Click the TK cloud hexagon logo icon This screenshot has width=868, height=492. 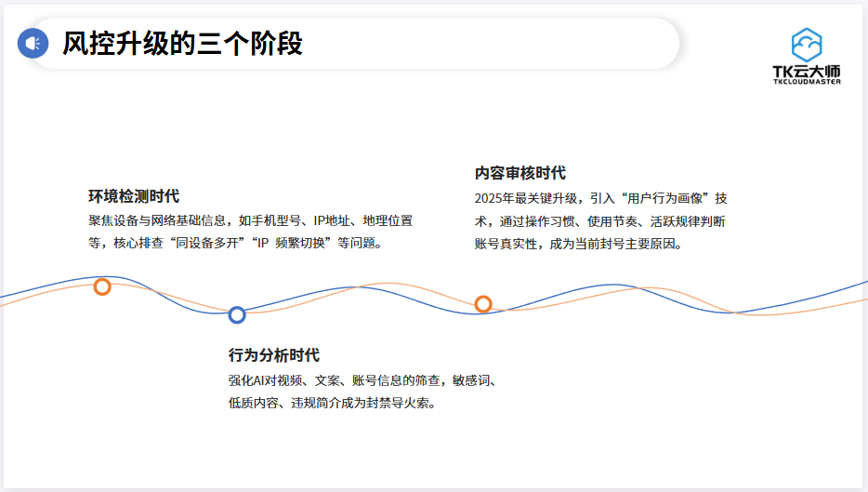(x=806, y=45)
